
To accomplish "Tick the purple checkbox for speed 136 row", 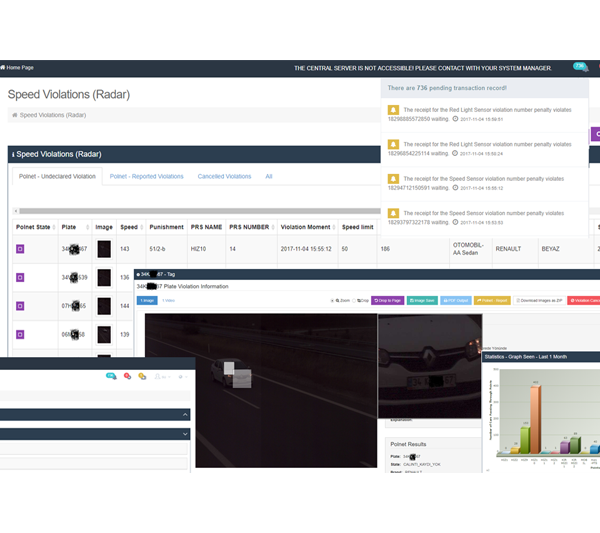I will 20,277.
